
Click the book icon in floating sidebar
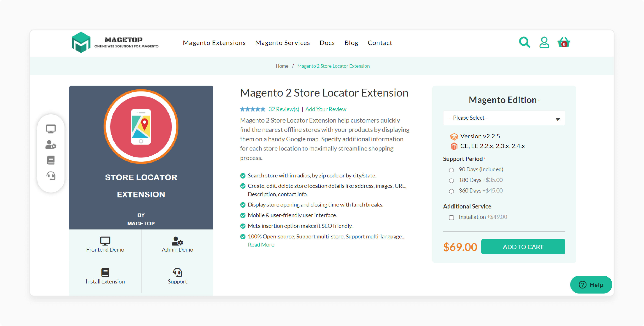pos(51,160)
